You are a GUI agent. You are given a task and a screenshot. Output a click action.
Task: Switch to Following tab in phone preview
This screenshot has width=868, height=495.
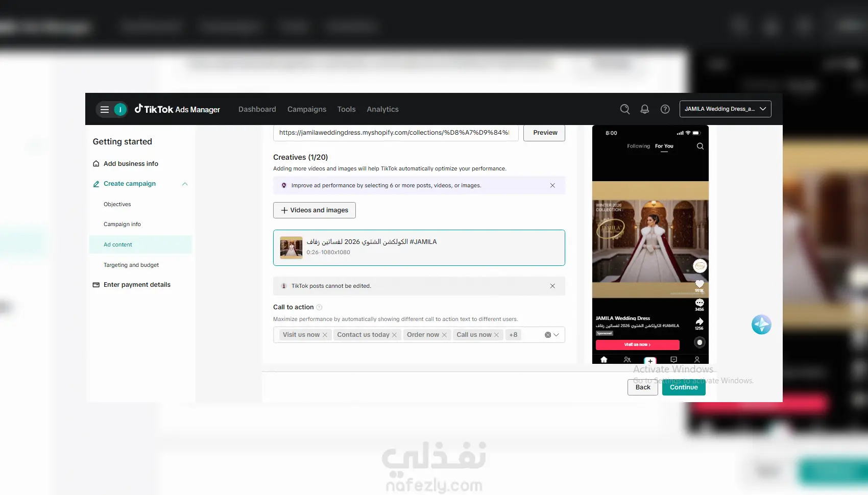click(638, 146)
